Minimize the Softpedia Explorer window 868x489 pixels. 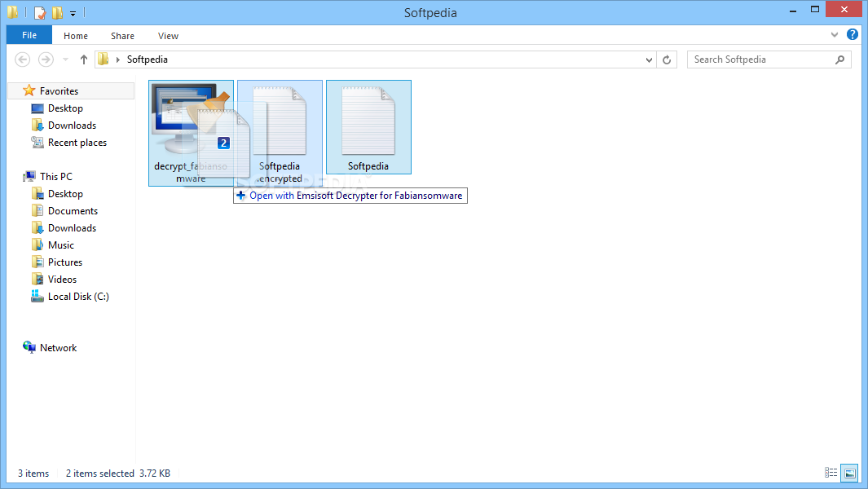pos(793,10)
